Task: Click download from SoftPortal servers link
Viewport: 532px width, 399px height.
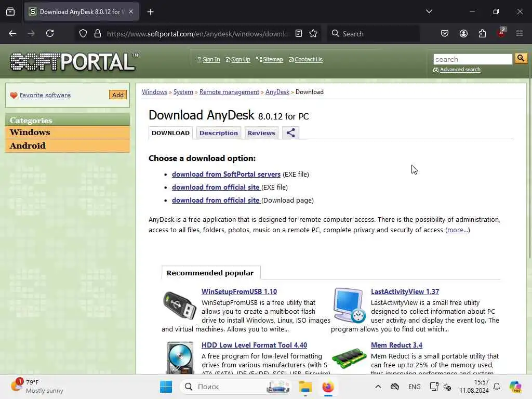Action: tap(226, 174)
